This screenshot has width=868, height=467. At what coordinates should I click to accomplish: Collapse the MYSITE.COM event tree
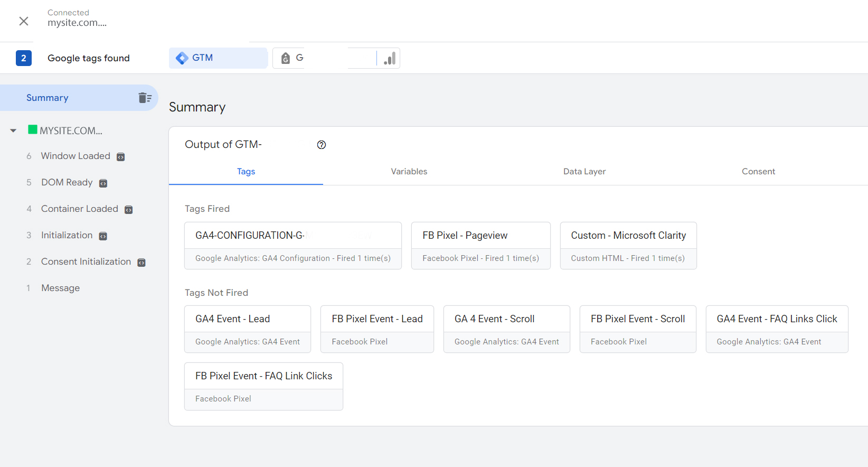(13, 130)
